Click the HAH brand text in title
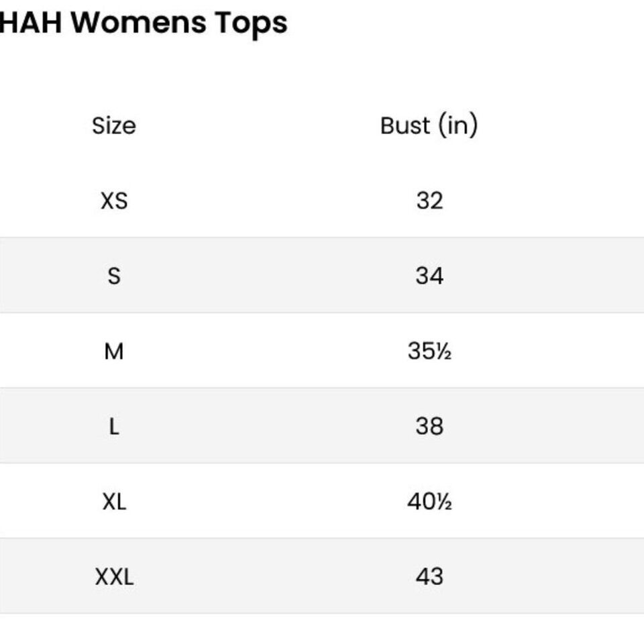The height and width of the screenshot is (644, 644). pyautogui.click(x=31, y=22)
